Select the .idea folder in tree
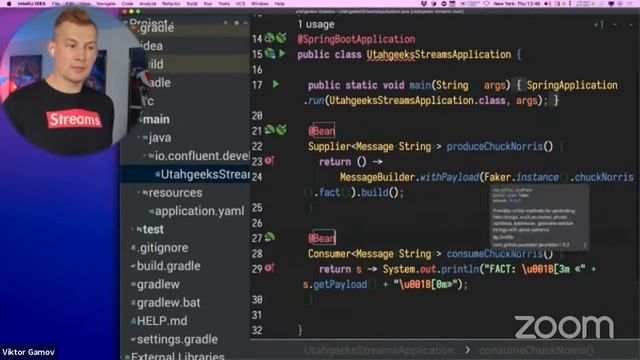The image size is (640, 360). 152,46
